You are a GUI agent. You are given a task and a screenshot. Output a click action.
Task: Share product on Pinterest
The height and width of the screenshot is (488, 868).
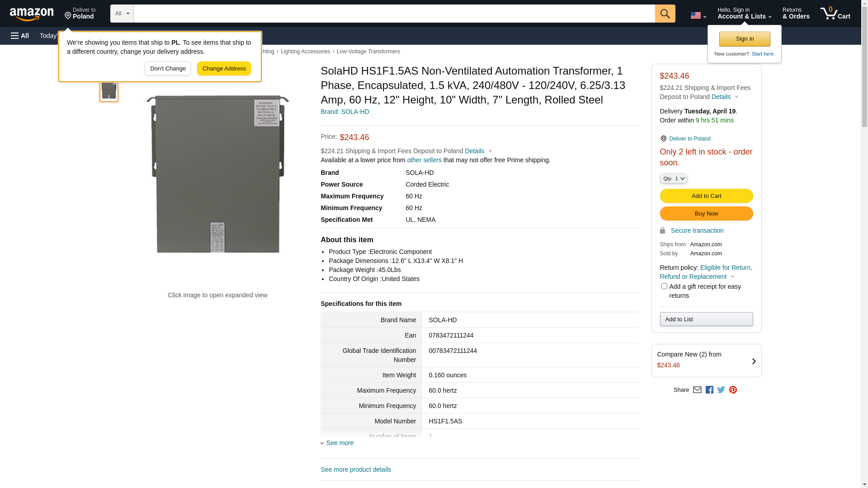point(733,390)
